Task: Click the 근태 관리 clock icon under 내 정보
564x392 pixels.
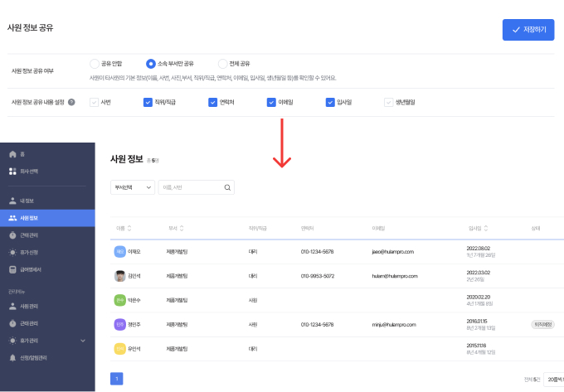Action: (12, 235)
